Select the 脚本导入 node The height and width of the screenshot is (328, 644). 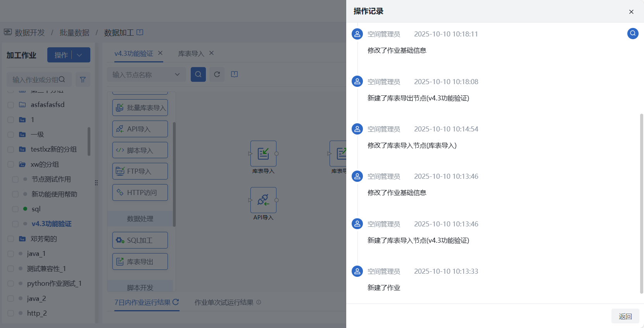coord(140,150)
